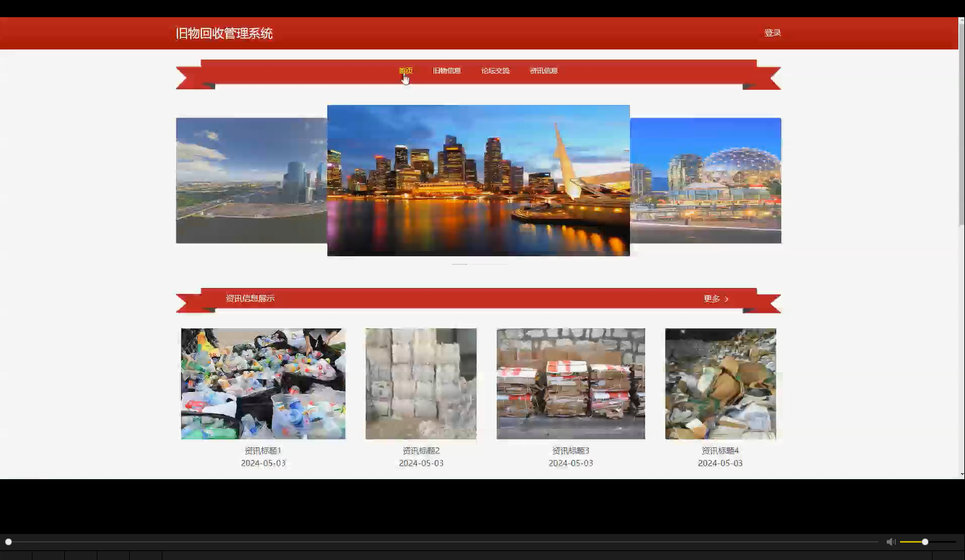965x560 pixels.
Task: Click the 登录 link in the header
Action: 773,32
